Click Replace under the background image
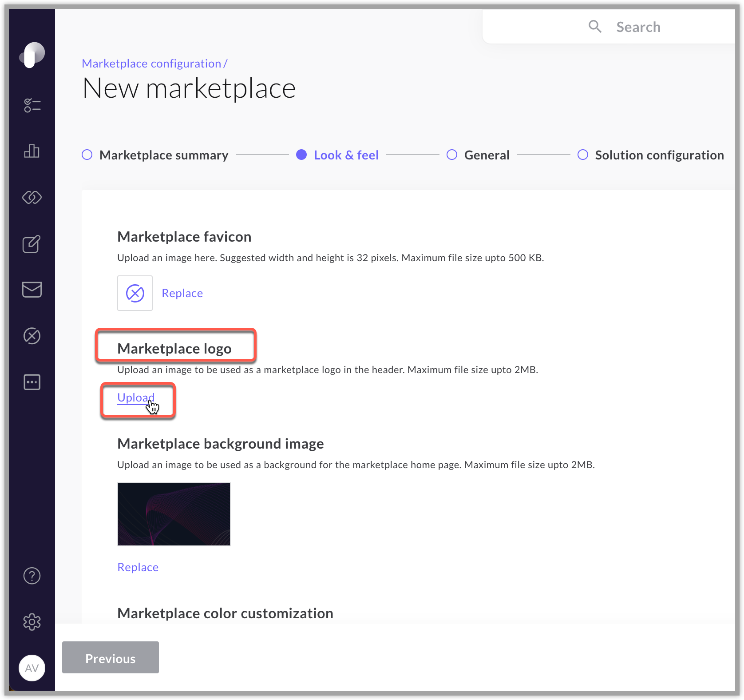The width and height of the screenshot is (744, 700). (x=138, y=567)
